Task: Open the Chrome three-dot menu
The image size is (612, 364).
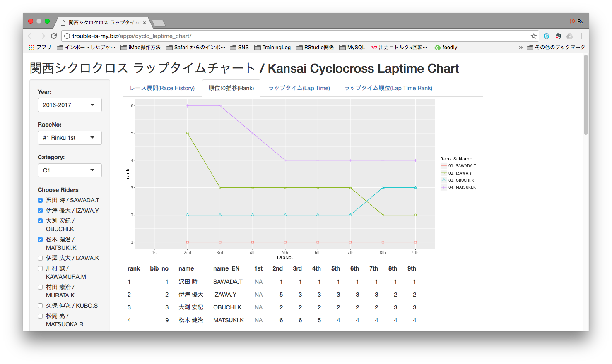Action: tap(581, 36)
